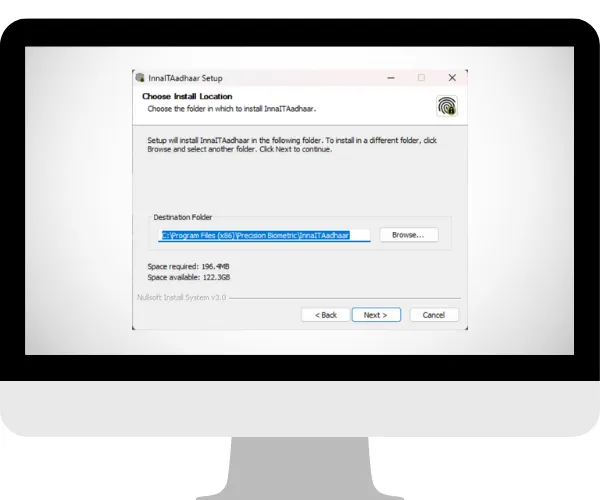Click the Next > button

pyautogui.click(x=376, y=315)
